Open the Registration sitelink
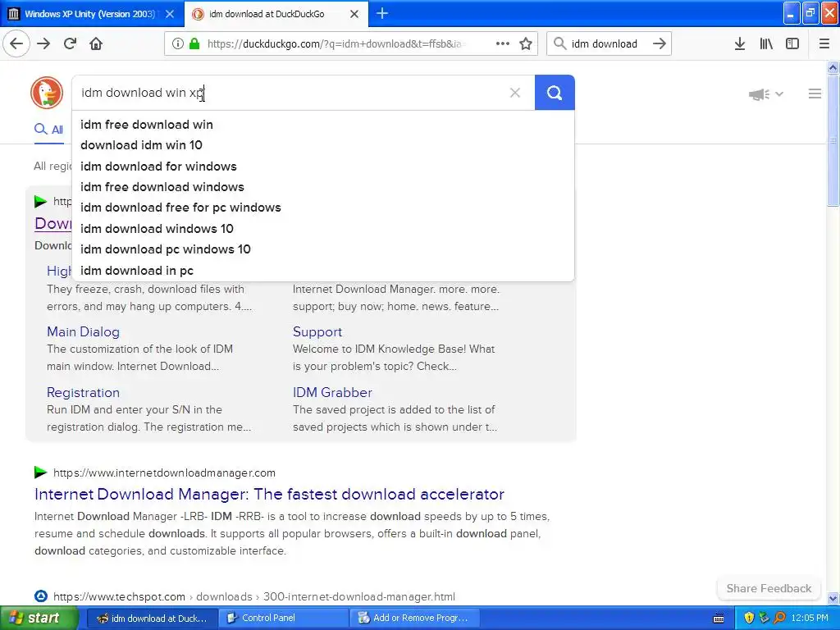This screenshot has width=840, height=630. pos(83,392)
